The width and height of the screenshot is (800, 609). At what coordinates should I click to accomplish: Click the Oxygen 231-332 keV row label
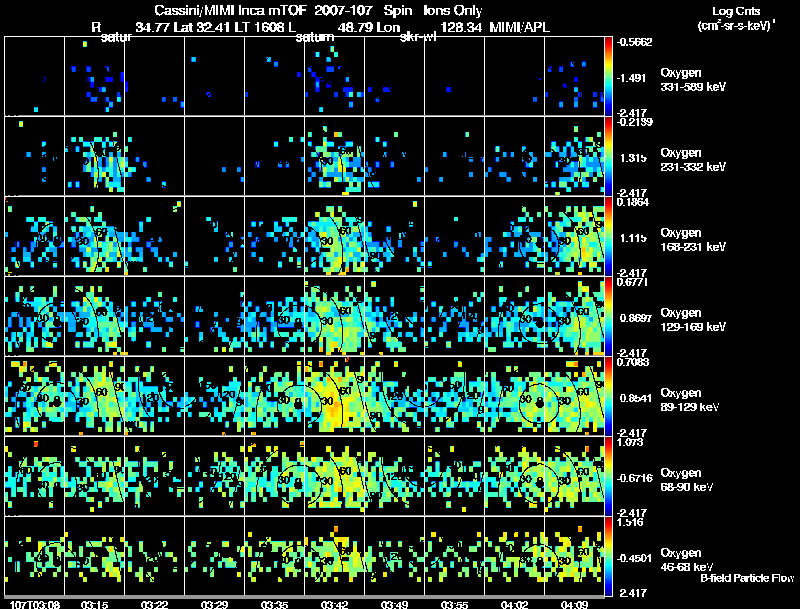point(693,160)
